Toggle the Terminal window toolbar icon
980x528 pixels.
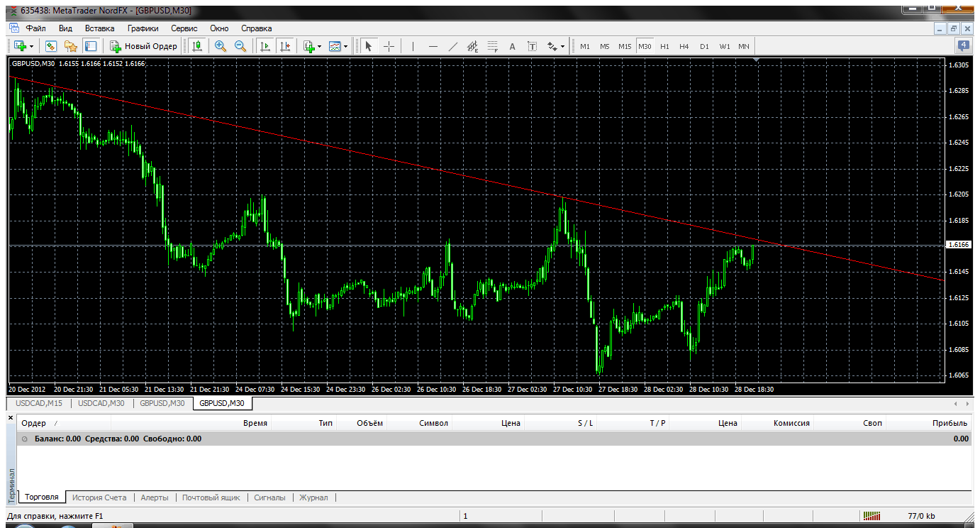click(x=90, y=46)
